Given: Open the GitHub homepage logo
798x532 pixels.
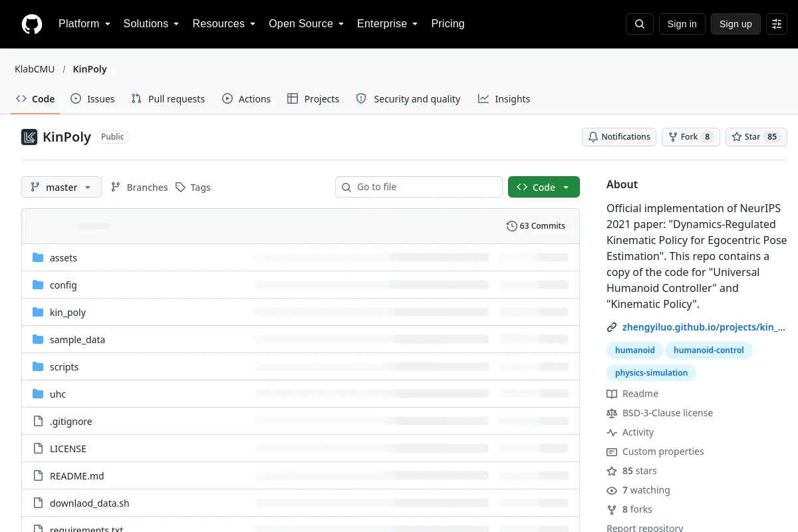Looking at the screenshot, I should tap(32, 24).
